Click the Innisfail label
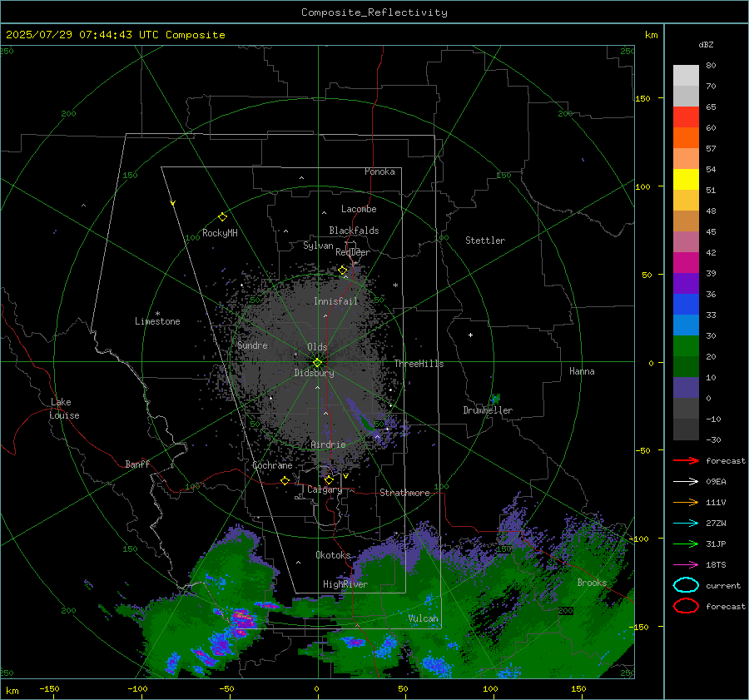The image size is (749, 700). (x=335, y=301)
